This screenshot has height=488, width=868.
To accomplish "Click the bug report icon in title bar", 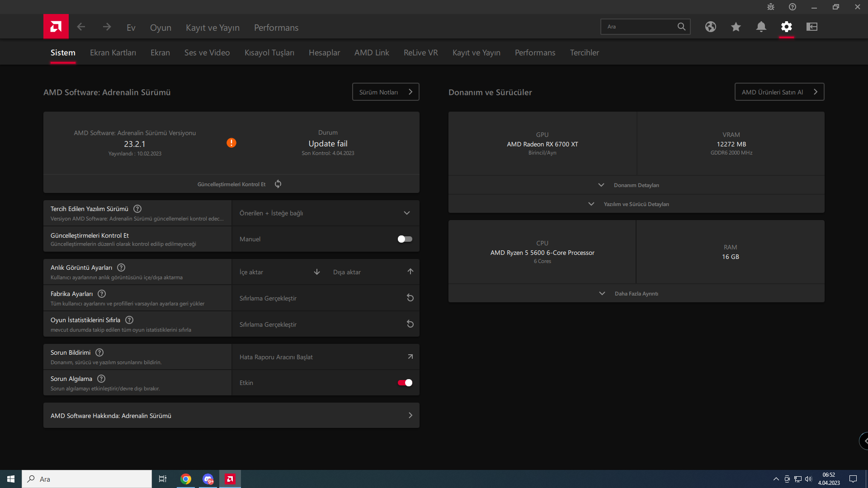I will tap(771, 7).
